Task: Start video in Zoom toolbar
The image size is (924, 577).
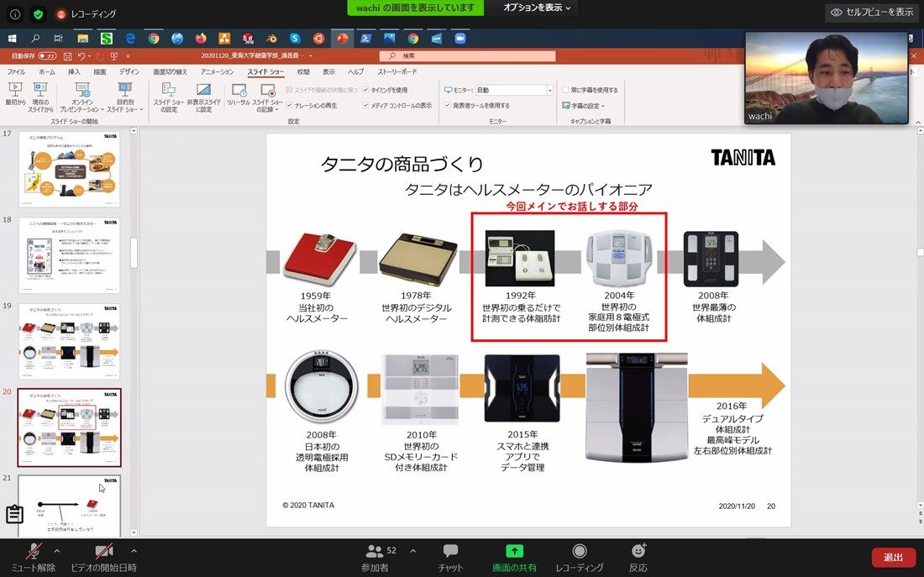Action: click(103, 558)
